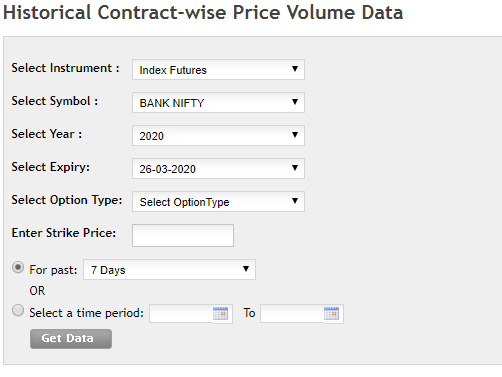The image size is (502, 377).
Task: Click the arrow of the Expiry dropdown
Action: click(x=295, y=168)
